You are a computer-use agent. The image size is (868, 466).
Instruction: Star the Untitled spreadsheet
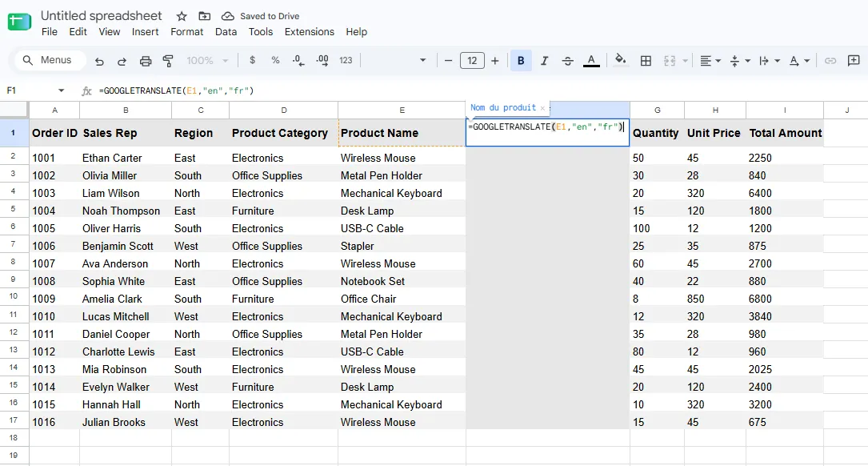coord(182,16)
